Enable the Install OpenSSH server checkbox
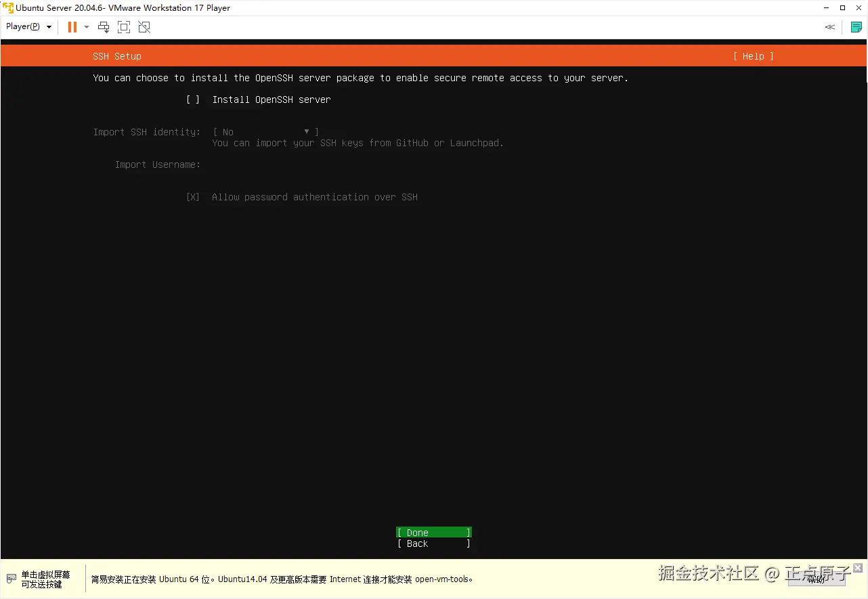Screen dimensions: 868x599 tap(193, 99)
